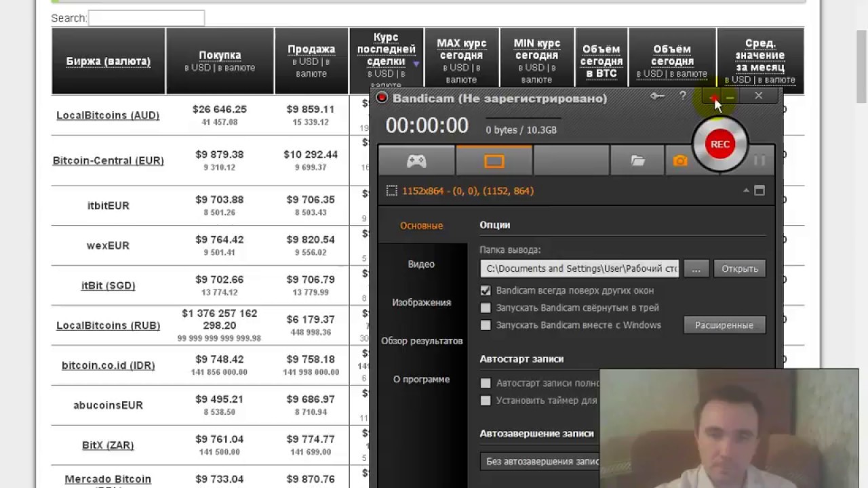Open the Bitcoin-Central (EUR) link

(x=108, y=161)
